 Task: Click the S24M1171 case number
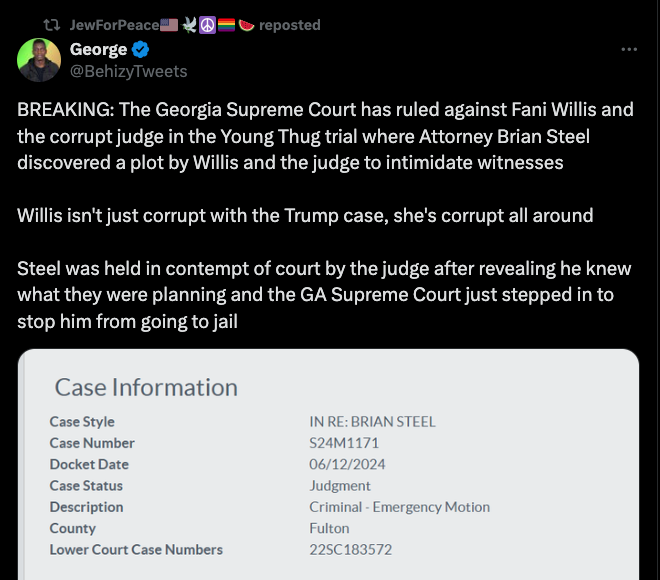click(343, 443)
